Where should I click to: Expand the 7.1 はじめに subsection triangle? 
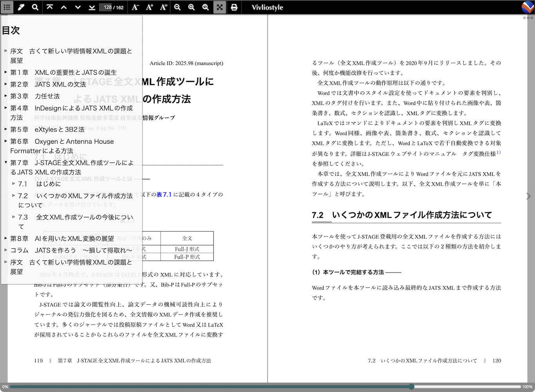tap(13, 184)
